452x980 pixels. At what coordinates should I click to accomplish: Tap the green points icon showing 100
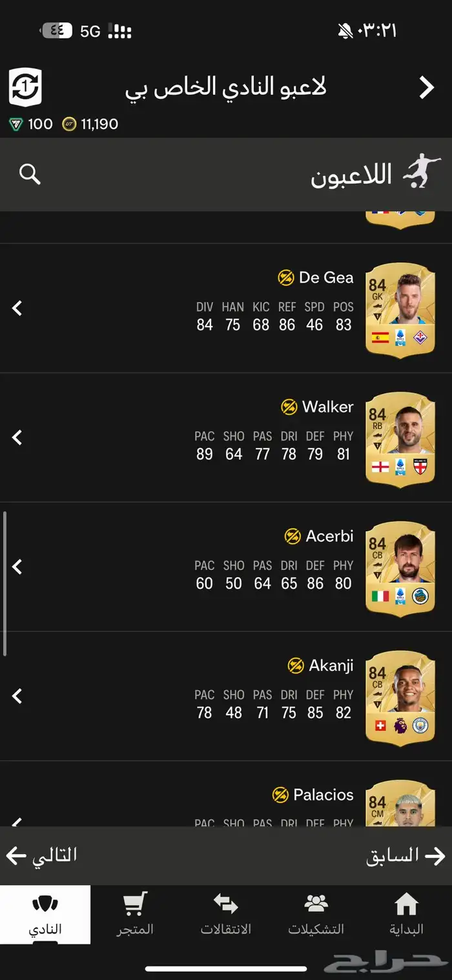pos(16,124)
